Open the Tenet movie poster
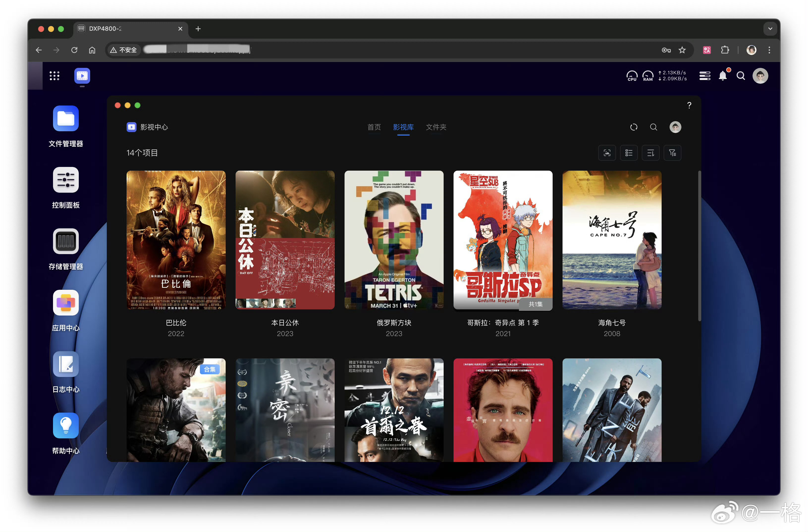The height and width of the screenshot is (532, 808). pyautogui.click(x=612, y=410)
